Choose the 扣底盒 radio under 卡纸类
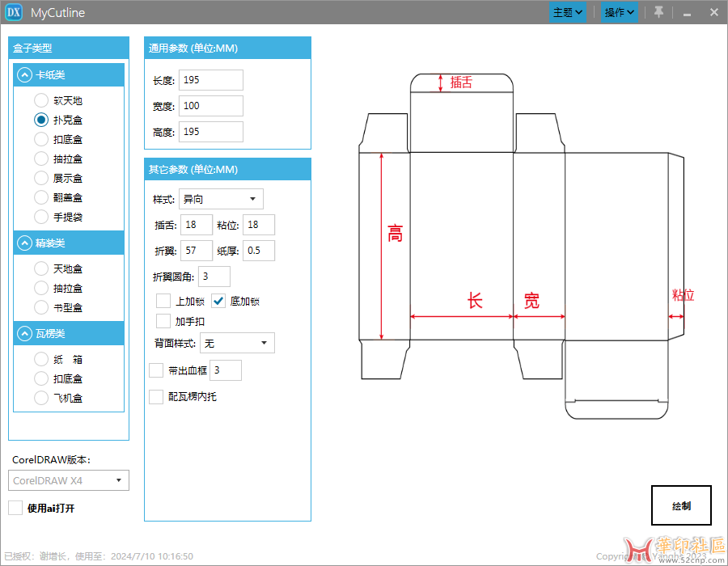Image resolution: width=728 pixels, height=566 pixels. pos(41,139)
